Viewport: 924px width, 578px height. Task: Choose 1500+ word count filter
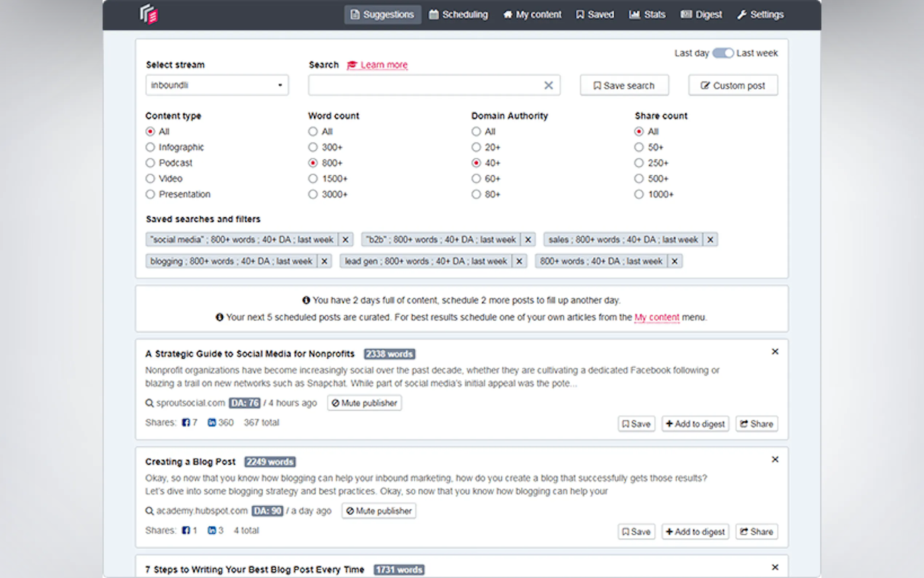click(x=313, y=178)
